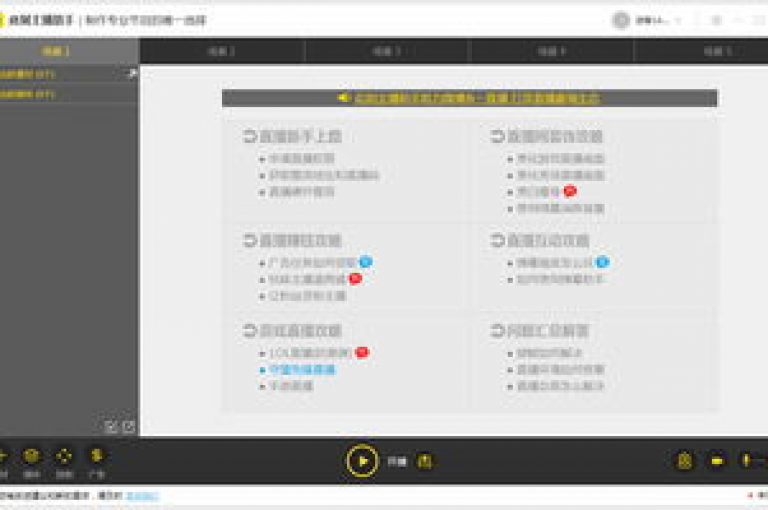The image size is (768, 510).
Task: Click the circular arrow beside 直播互动攻略 heading
Action: click(x=498, y=240)
